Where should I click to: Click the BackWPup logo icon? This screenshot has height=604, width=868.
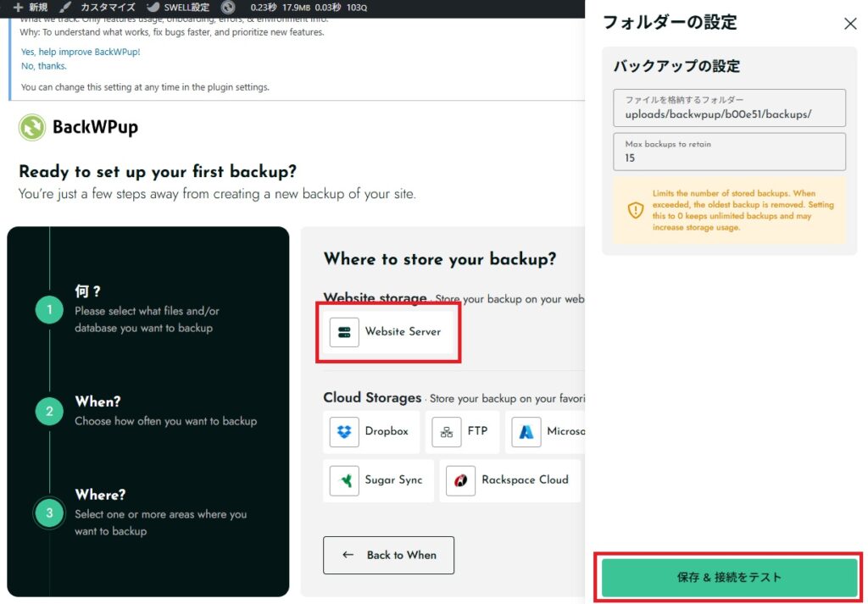[x=32, y=128]
